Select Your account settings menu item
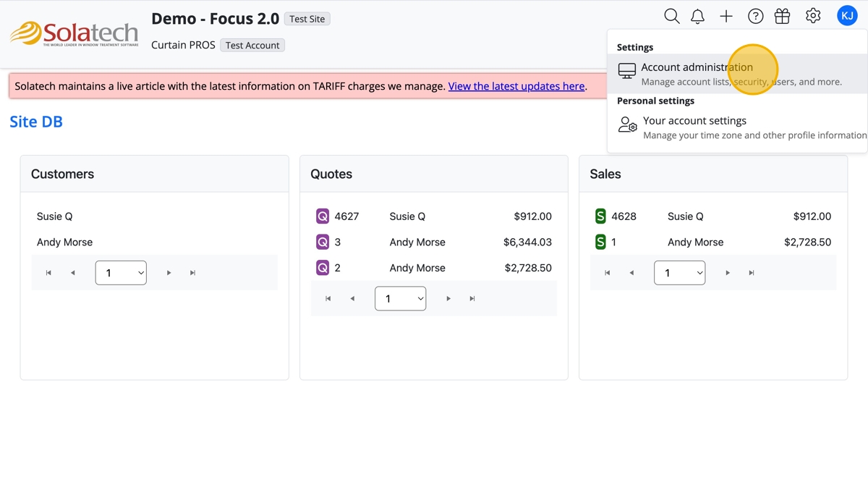This screenshot has width=868, height=485. coord(694,121)
